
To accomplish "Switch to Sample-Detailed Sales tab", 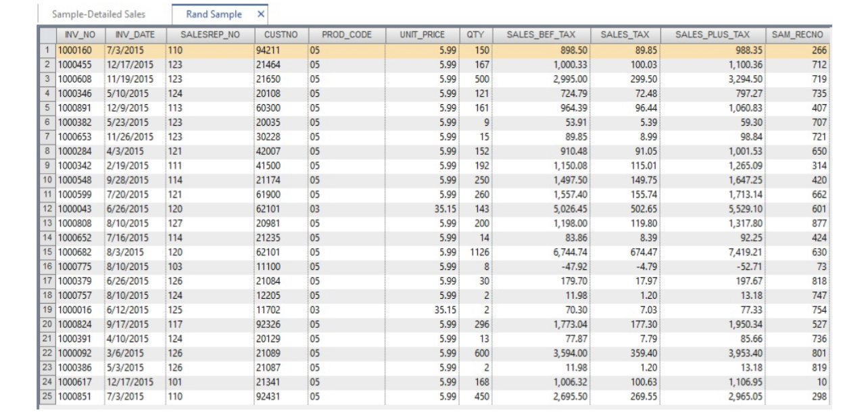I will click(x=99, y=14).
